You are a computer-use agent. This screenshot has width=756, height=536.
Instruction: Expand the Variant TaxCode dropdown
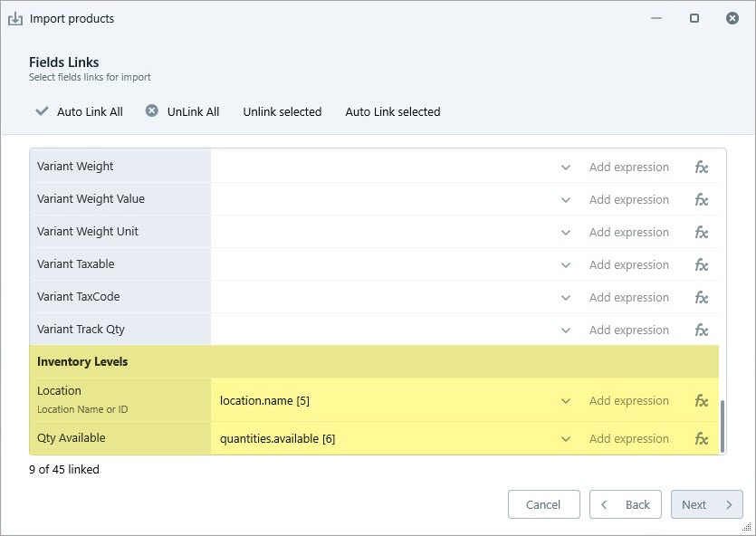[566, 297]
